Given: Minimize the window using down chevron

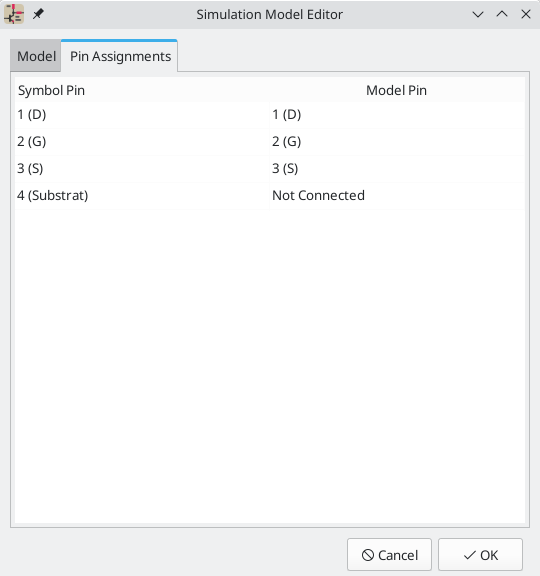Looking at the screenshot, I should coord(478,14).
